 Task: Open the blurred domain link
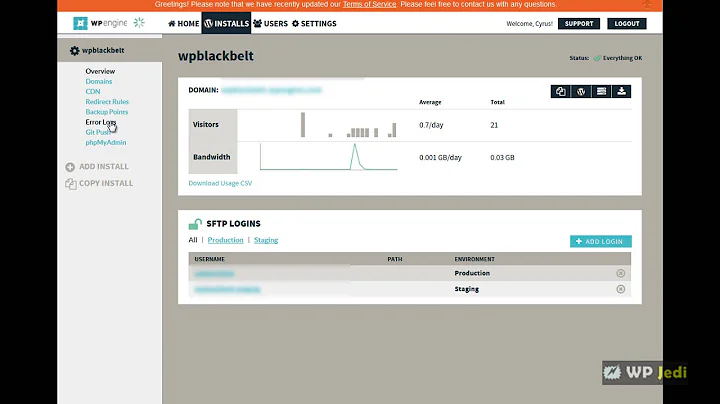coord(271,90)
